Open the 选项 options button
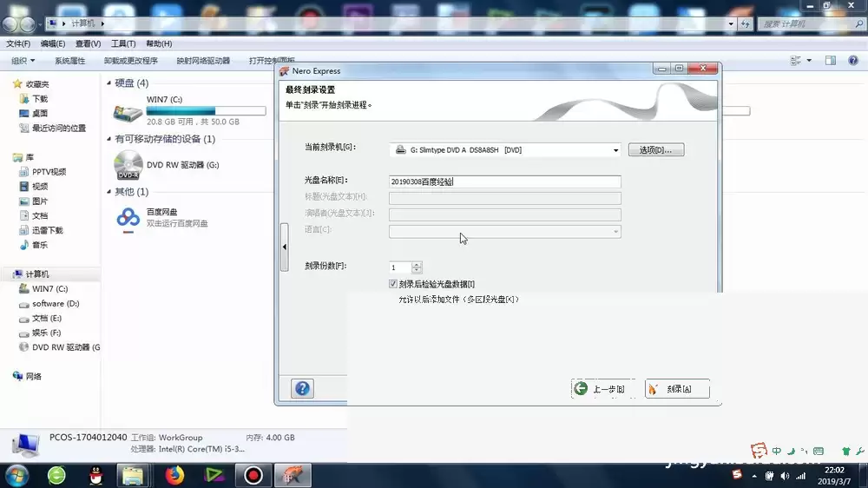Viewport: 868px width, 488px height. [656, 150]
